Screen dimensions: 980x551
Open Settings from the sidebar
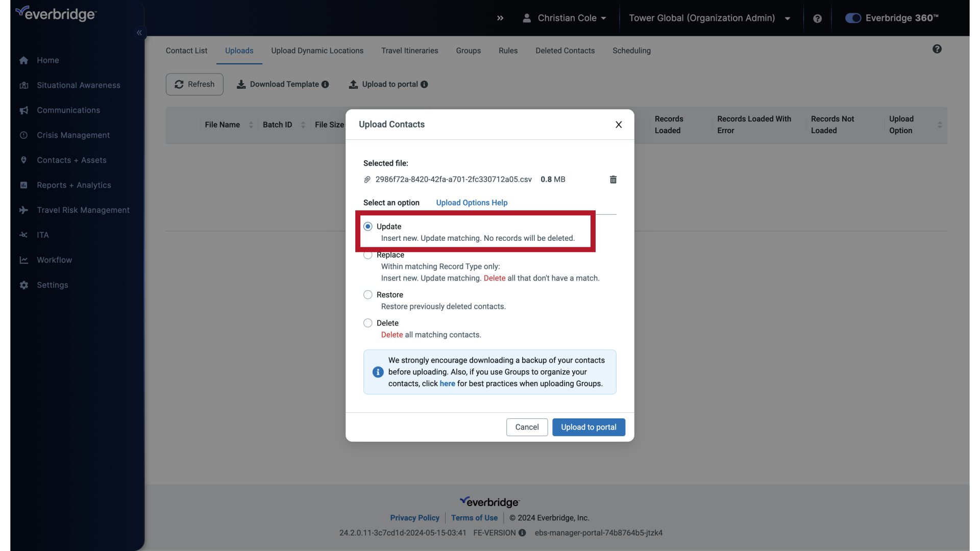pos(53,285)
